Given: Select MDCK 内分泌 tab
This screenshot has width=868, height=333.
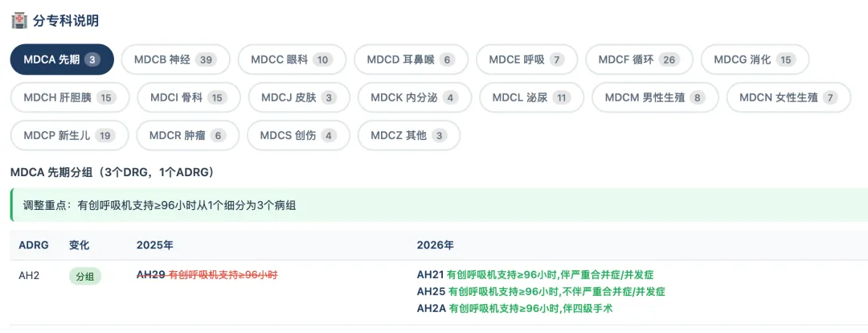Looking at the screenshot, I should pos(414,97).
